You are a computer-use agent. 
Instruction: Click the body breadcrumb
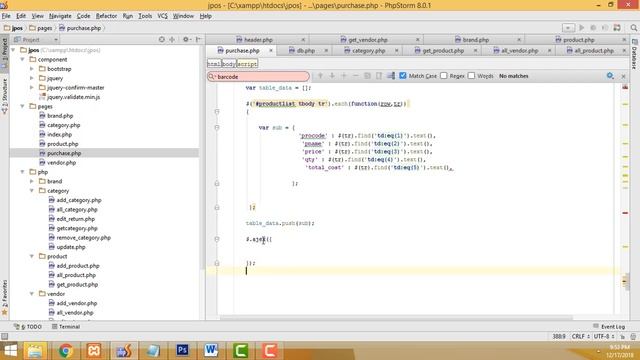[x=229, y=64]
